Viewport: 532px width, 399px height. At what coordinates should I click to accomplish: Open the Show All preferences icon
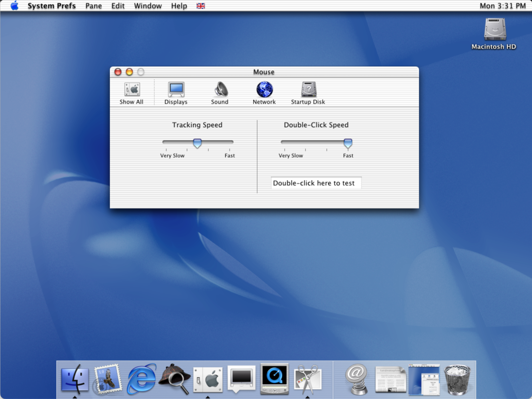(131, 94)
